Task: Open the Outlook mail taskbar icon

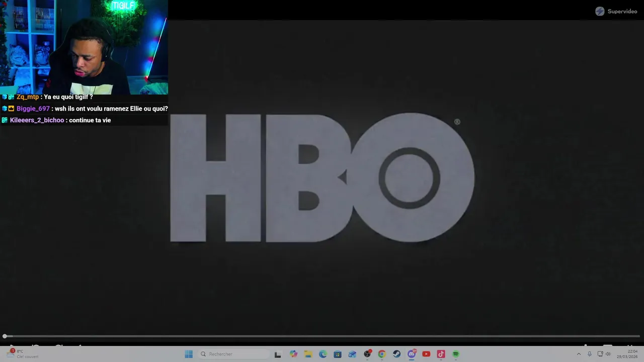Action: click(x=352, y=354)
